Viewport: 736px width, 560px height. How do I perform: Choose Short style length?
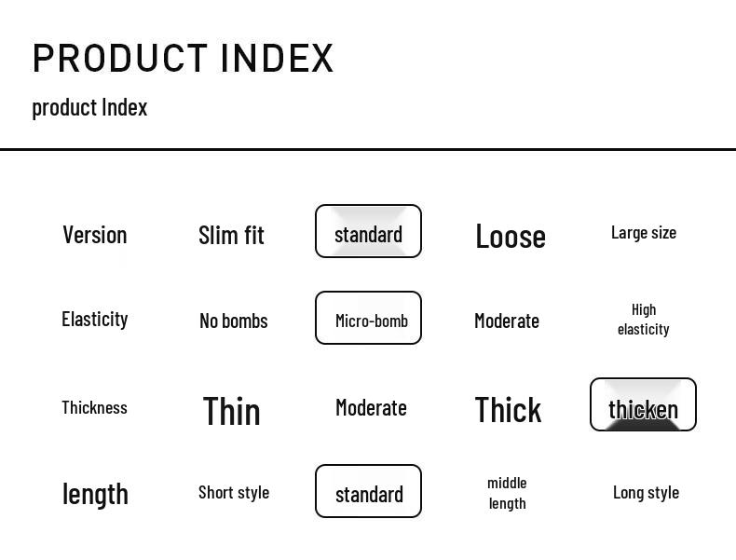233,492
